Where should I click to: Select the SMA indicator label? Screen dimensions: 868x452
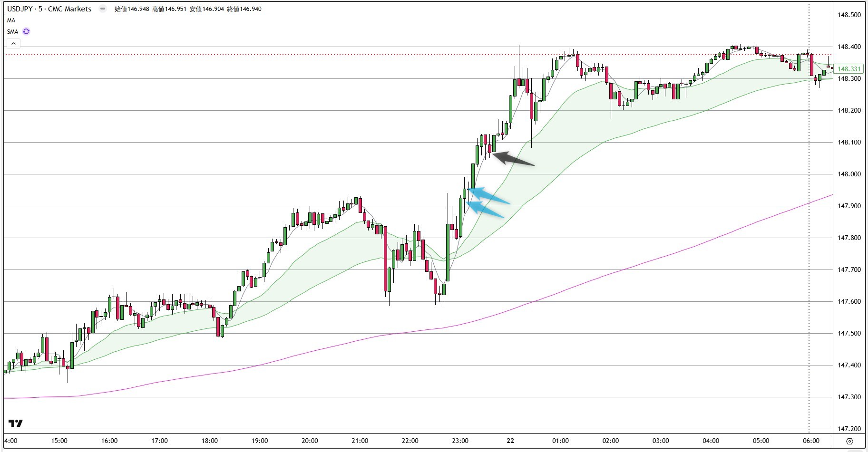point(12,32)
